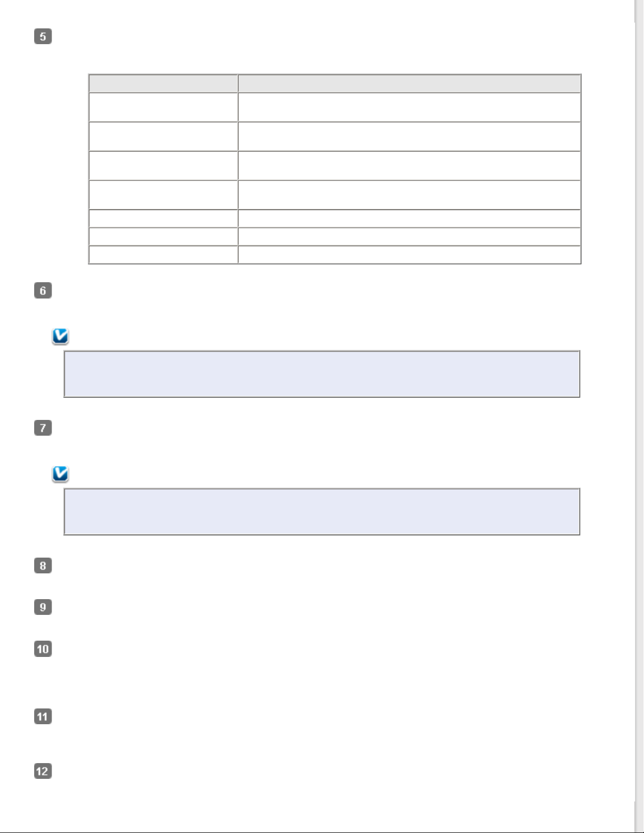Click the step 9 number icon
Image resolution: width=644 pixels, height=833 pixels.
point(43,607)
